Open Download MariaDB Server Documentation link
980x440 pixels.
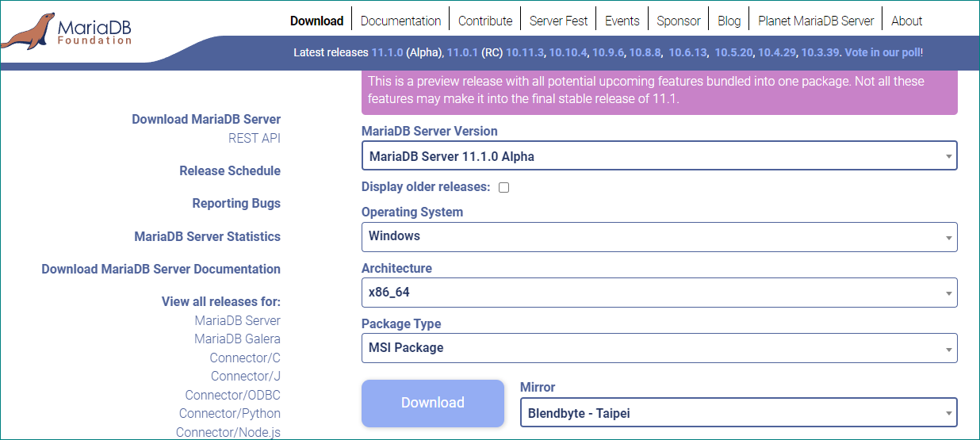[161, 269]
